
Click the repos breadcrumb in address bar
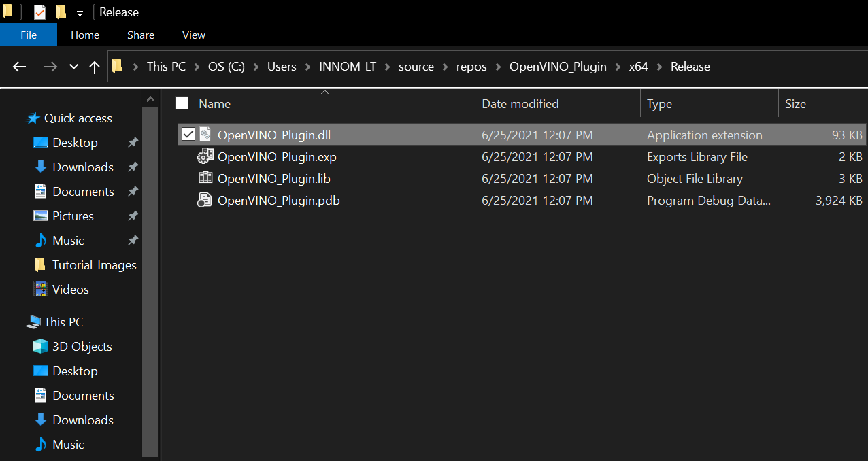point(471,67)
